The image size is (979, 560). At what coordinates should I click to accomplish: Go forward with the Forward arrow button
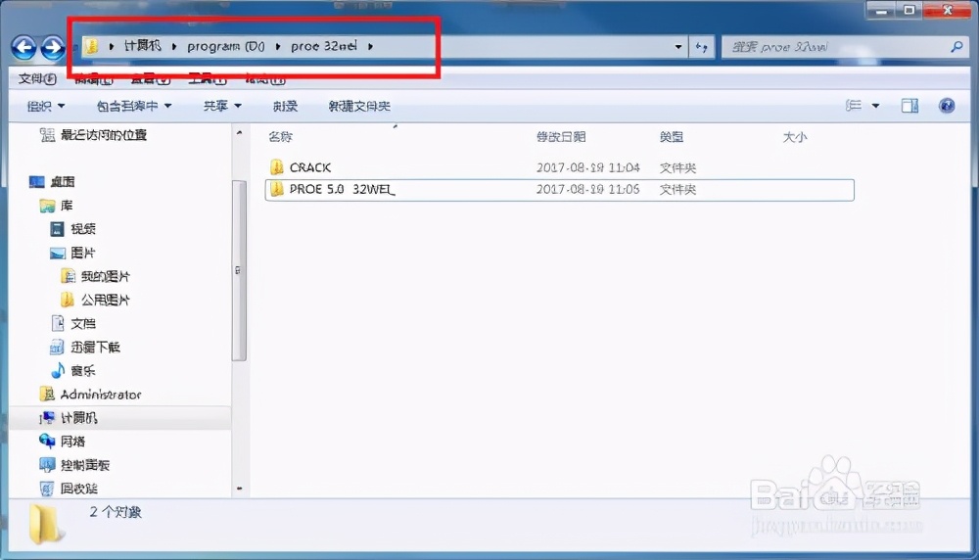(x=53, y=47)
